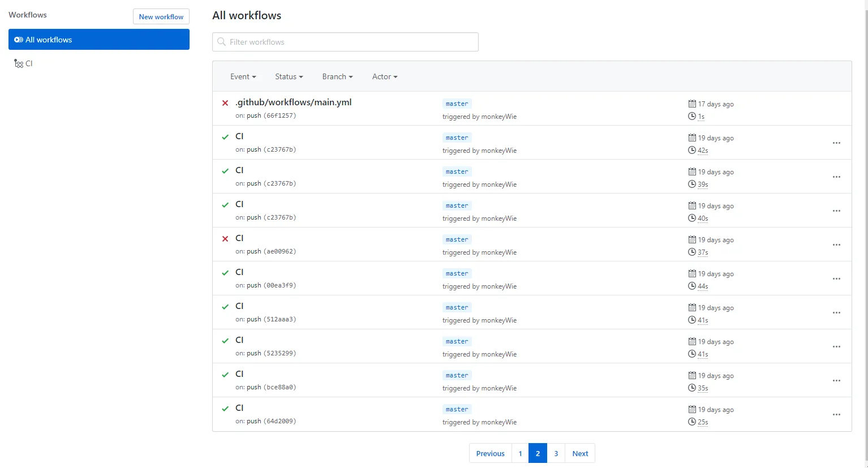Viewport: 868px width, 468px height.
Task: Open three-dot menu for the 25s CI run
Action: point(836,415)
